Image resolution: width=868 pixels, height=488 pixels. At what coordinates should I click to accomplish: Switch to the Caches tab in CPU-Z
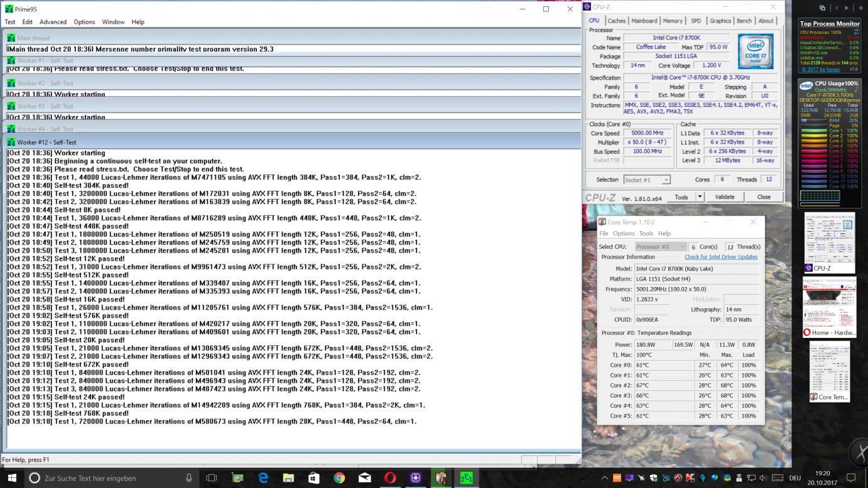[x=616, y=21]
